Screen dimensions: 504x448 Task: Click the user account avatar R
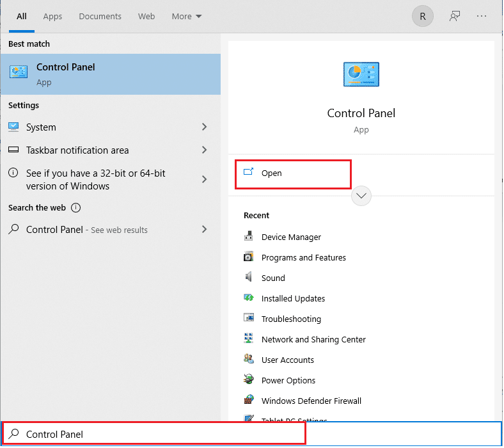422,17
